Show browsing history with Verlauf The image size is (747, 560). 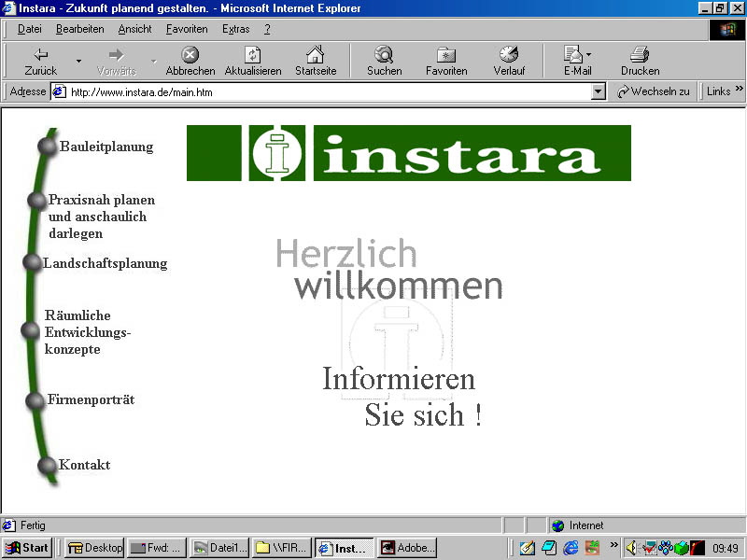pos(509,62)
